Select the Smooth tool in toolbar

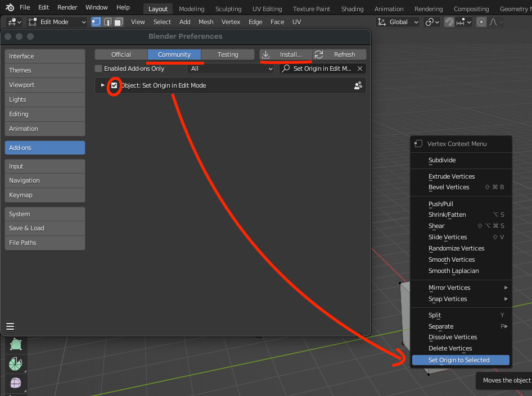click(x=16, y=383)
